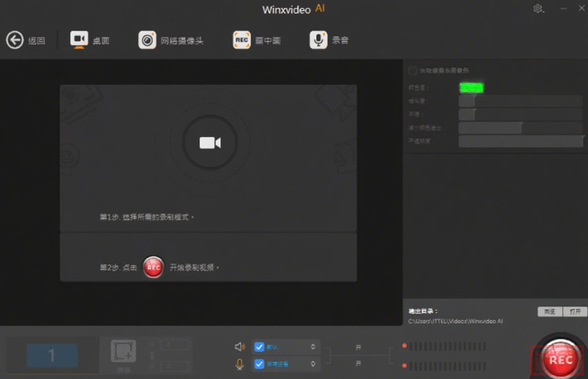Toggle the system speaker audio checkbox

click(x=259, y=346)
